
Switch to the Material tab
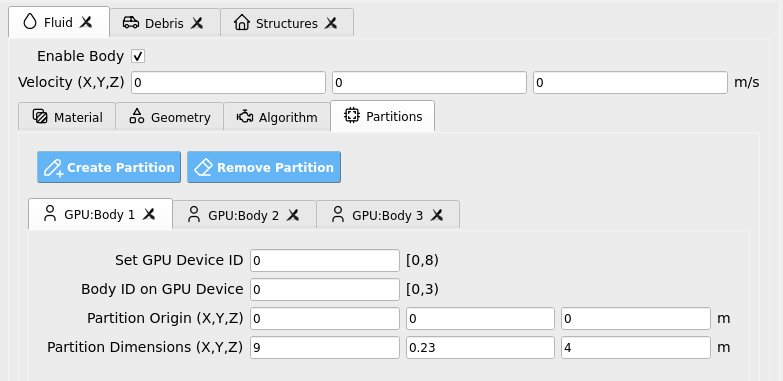click(67, 117)
